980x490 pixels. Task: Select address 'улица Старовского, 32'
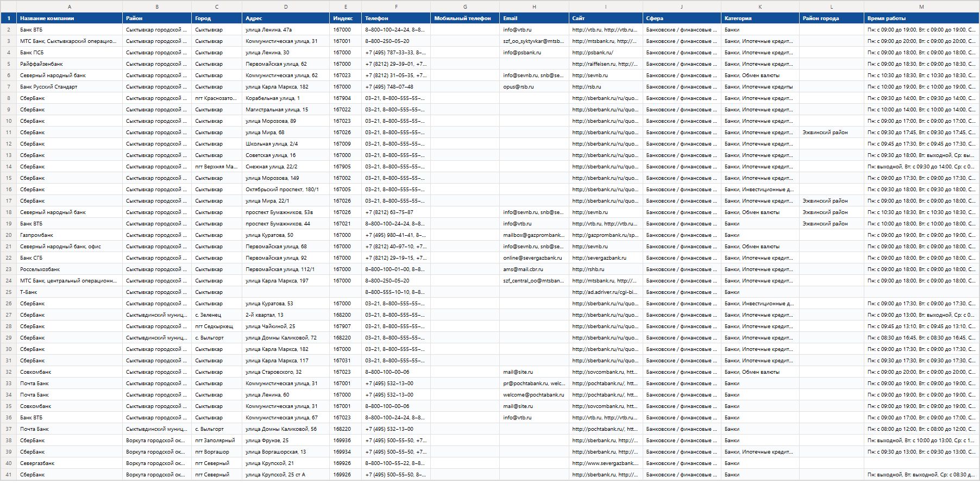click(x=286, y=372)
